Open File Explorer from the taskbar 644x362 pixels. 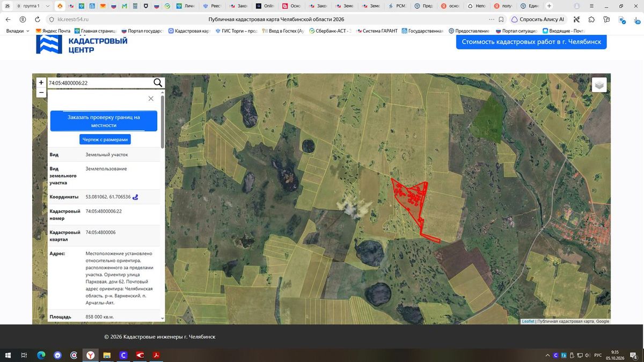click(x=107, y=355)
